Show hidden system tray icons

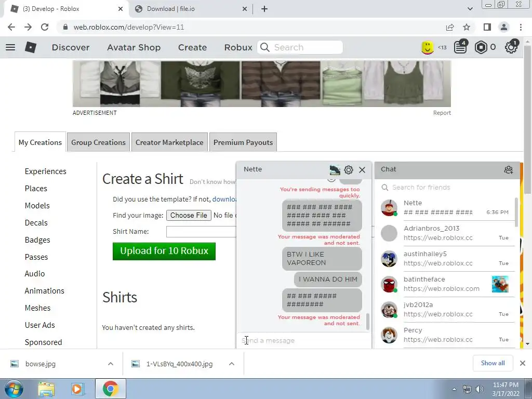[x=454, y=389]
